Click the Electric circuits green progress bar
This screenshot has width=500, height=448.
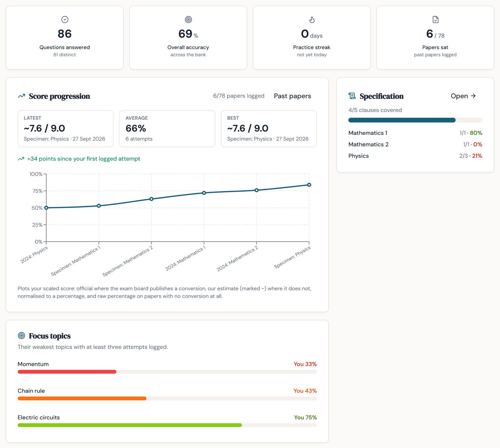130,425
